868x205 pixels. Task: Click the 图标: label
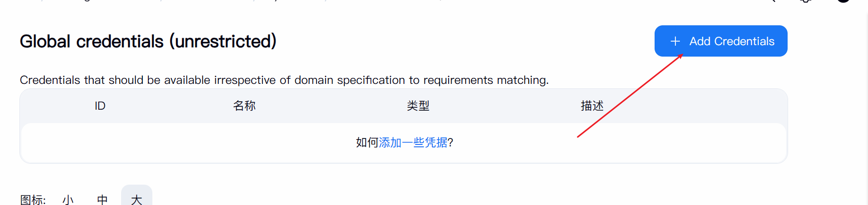pyautogui.click(x=33, y=200)
